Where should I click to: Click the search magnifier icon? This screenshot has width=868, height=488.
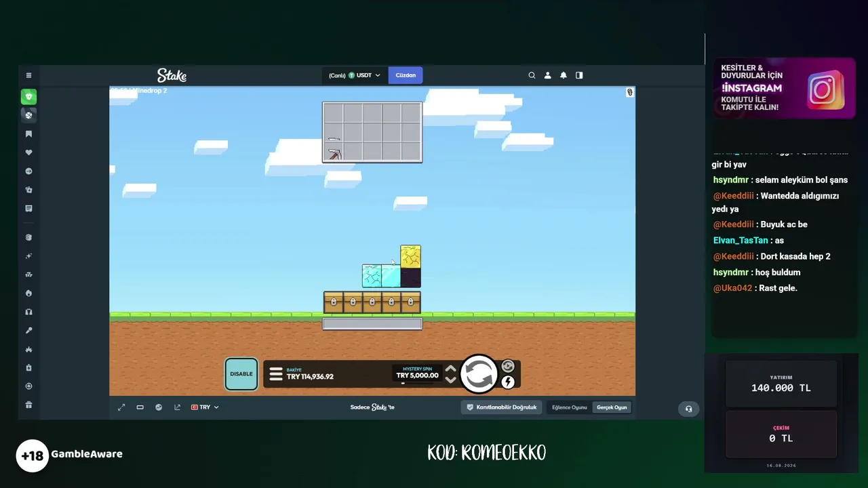(532, 75)
